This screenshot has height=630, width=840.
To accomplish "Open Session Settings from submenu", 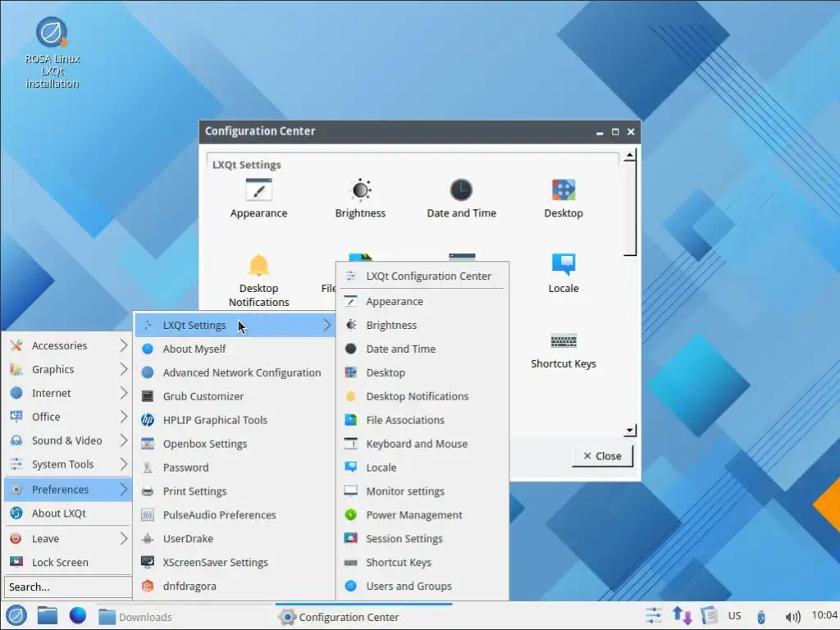I will (x=422, y=538).
